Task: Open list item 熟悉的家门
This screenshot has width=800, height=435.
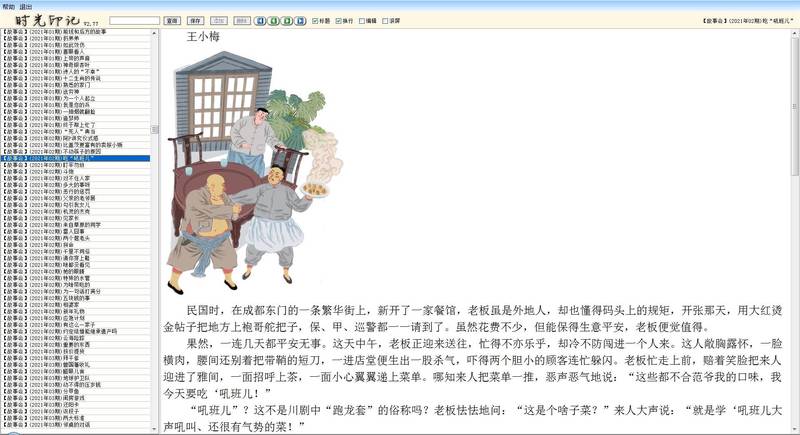Action: pyautogui.click(x=76, y=85)
